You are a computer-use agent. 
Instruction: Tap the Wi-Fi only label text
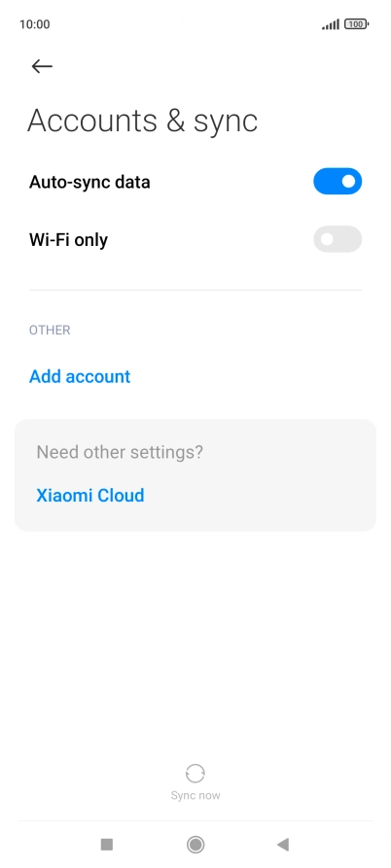[69, 240]
